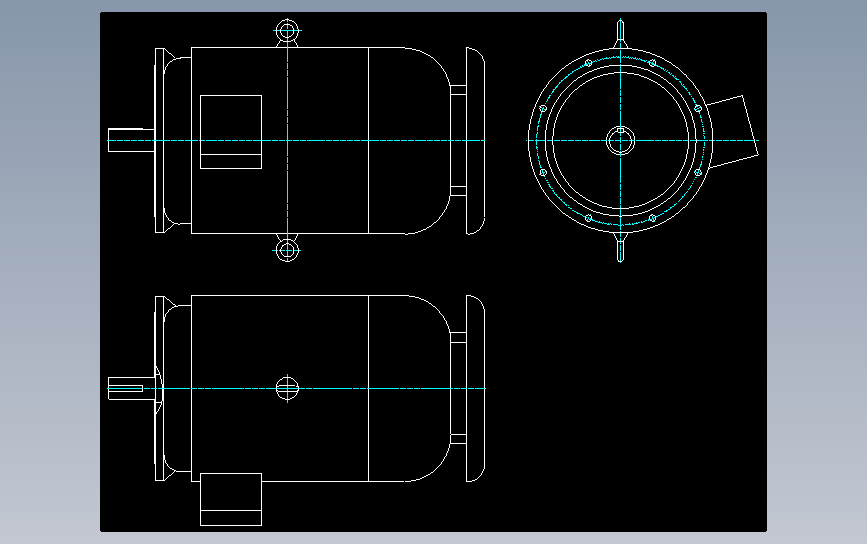
Task: Pick the fan cover outline on the lower motor view
Action: coord(476,388)
